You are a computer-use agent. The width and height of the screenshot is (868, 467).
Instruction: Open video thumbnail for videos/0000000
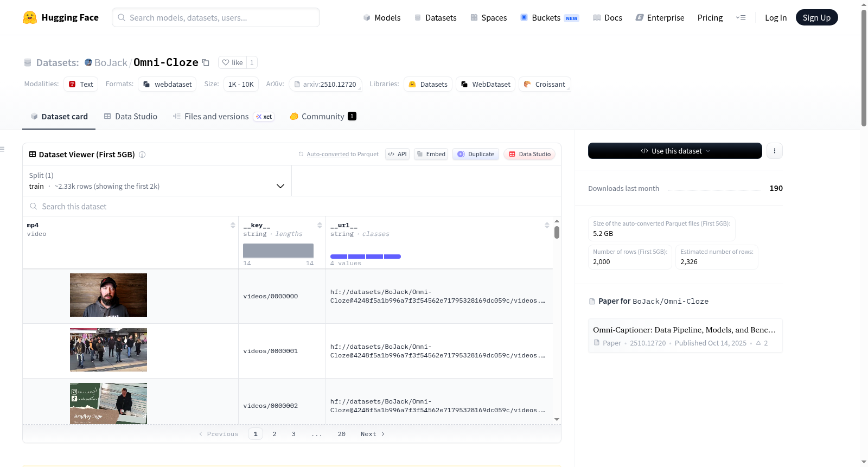point(108,295)
